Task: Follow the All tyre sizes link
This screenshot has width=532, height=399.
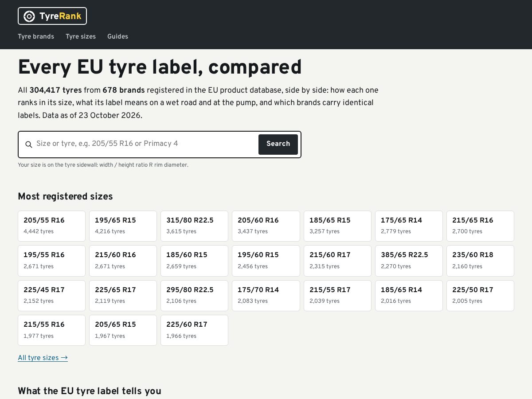Action: pyautogui.click(x=43, y=358)
